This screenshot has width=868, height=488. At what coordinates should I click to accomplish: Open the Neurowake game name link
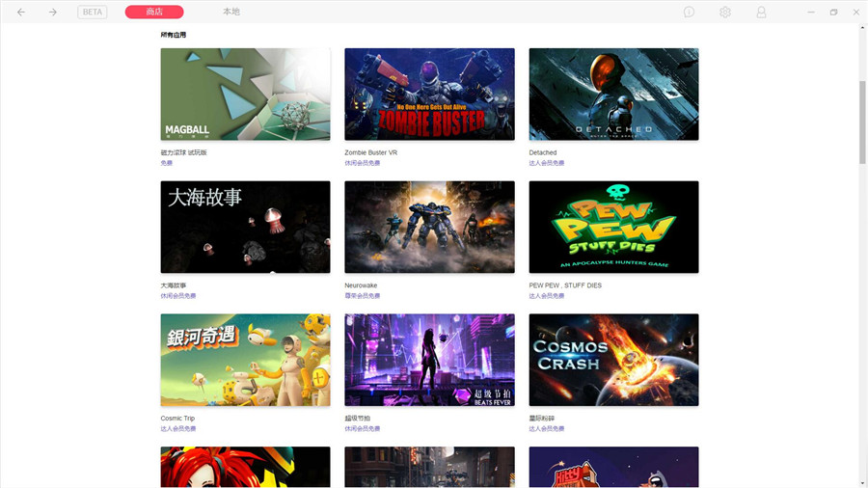click(361, 285)
